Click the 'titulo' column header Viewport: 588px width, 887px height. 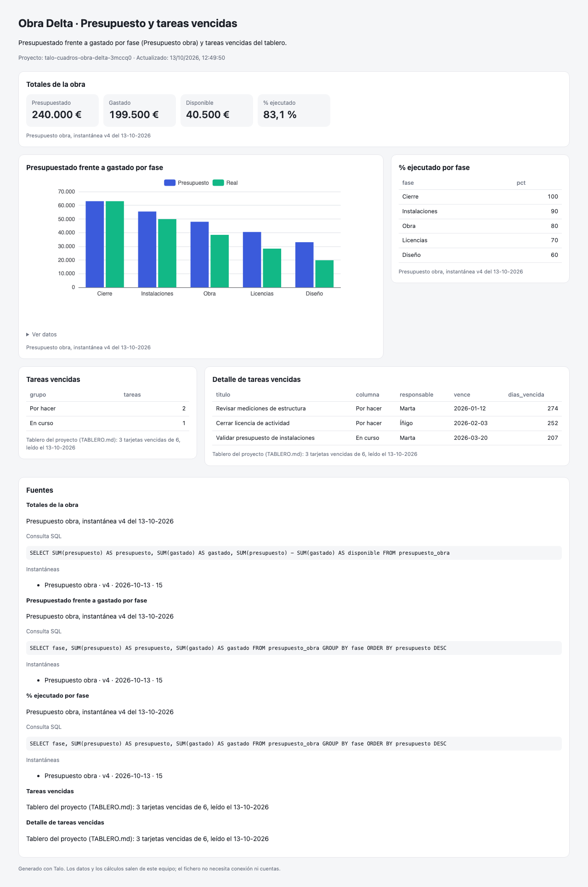[223, 395]
